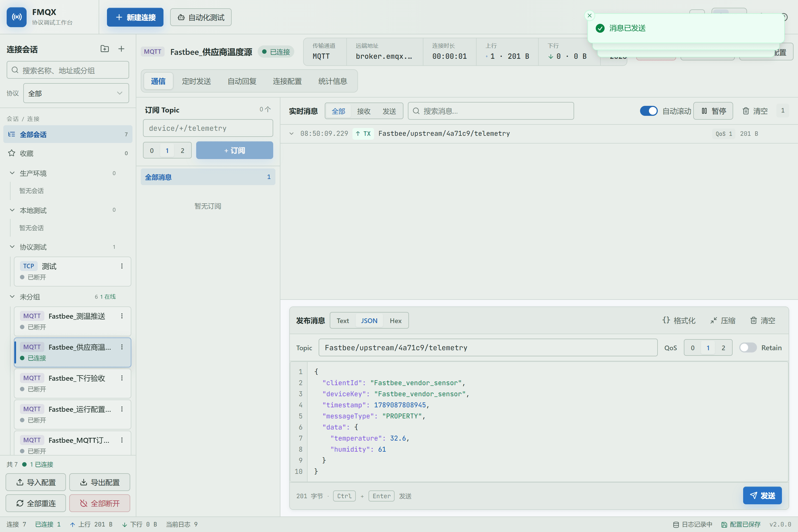
Task: Open the kebab menu for Fastbee_MQTT订
Action: tap(122, 440)
